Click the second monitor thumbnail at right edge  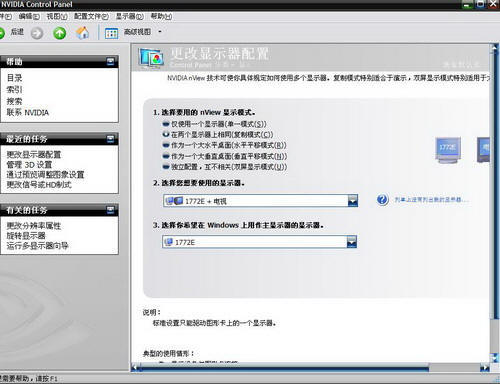coord(483,150)
